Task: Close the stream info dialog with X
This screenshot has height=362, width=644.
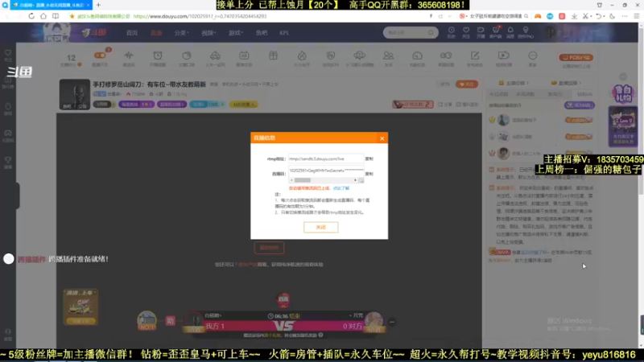Action: coord(382,138)
